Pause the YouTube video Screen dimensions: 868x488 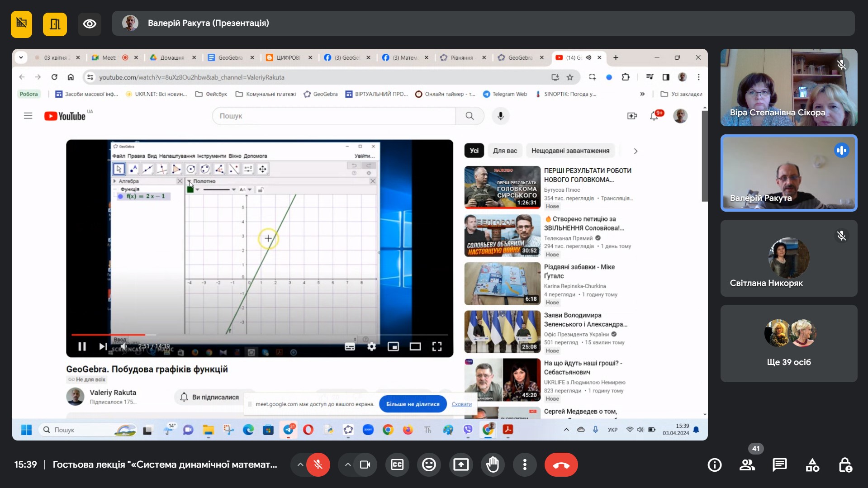click(x=82, y=346)
